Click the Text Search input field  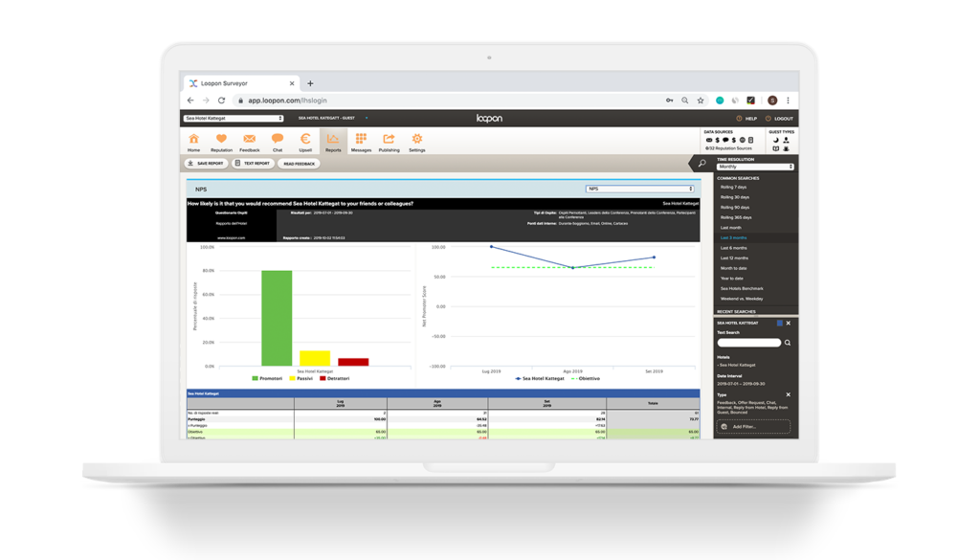748,342
